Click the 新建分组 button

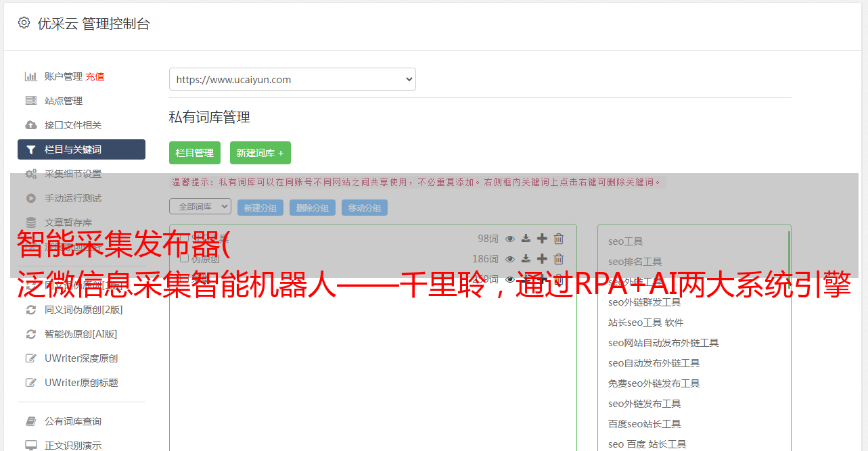click(260, 208)
